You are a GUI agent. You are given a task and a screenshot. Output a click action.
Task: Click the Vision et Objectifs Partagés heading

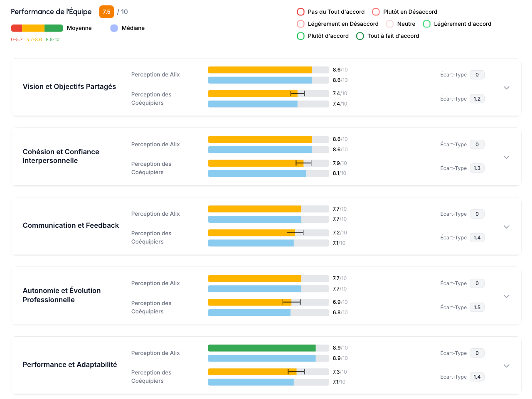pyautogui.click(x=69, y=86)
